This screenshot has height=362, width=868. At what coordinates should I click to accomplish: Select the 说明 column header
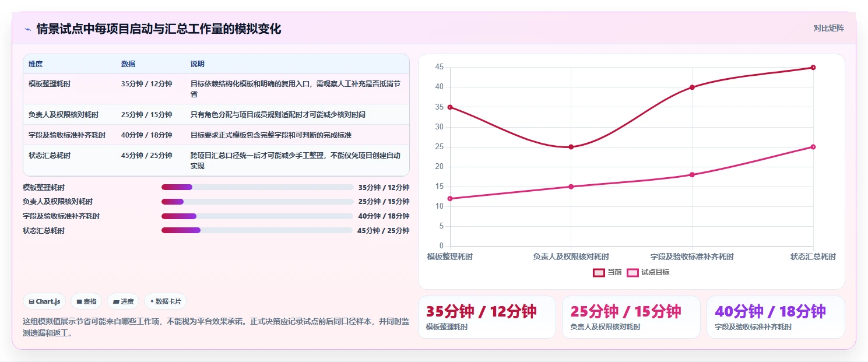[297, 64]
